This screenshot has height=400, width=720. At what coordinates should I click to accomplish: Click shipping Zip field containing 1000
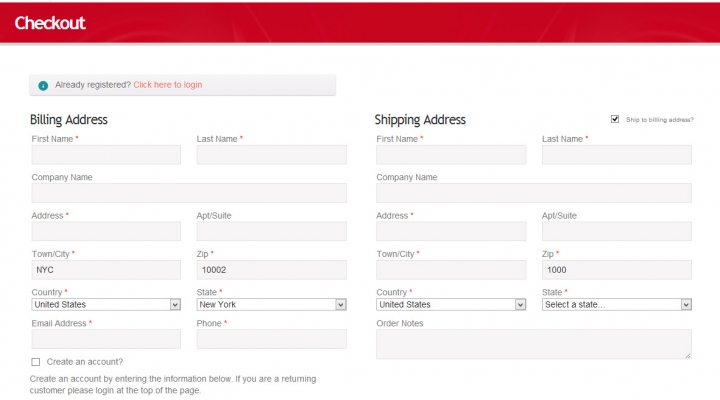617,270
